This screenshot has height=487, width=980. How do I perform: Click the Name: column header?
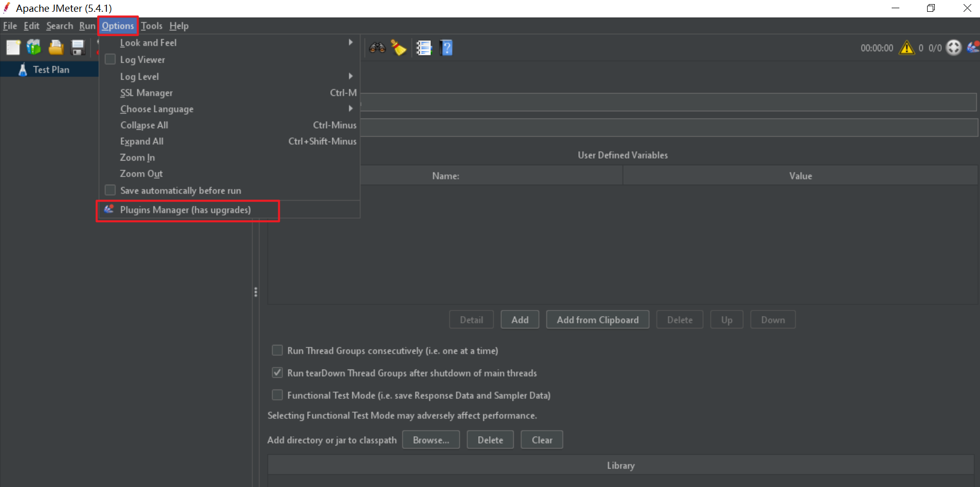point(445,176)
